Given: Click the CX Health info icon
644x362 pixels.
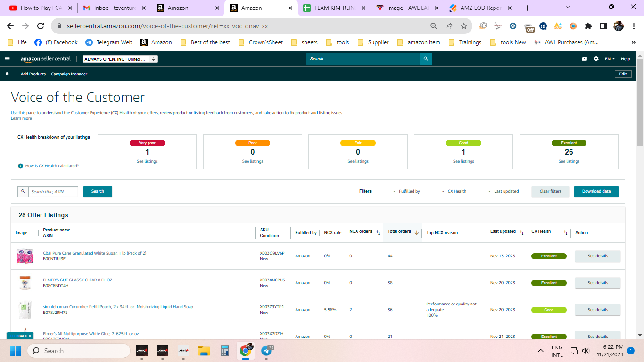Looking at the screenshot, I should [20, 166].
